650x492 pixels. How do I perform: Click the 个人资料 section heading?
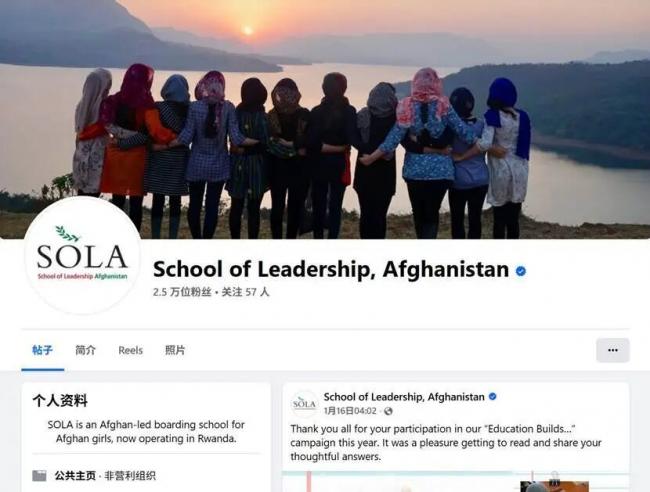pos(60,401)
